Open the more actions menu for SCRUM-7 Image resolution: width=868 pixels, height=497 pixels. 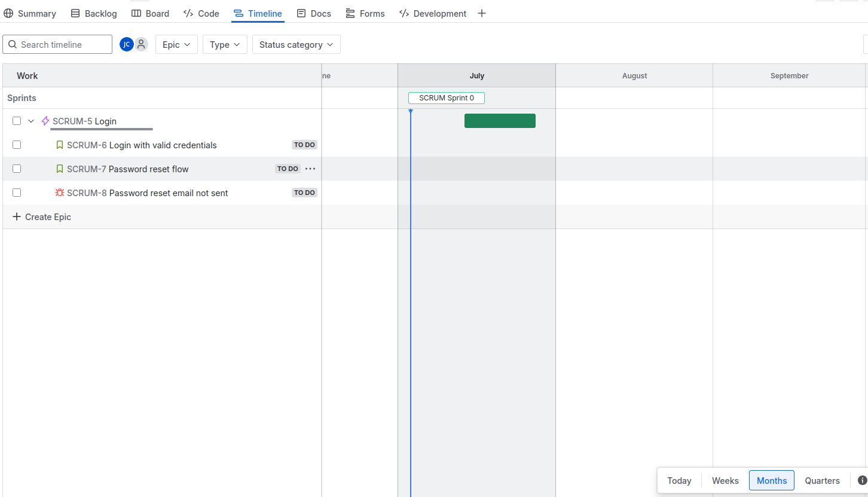(x=310, y=169)
